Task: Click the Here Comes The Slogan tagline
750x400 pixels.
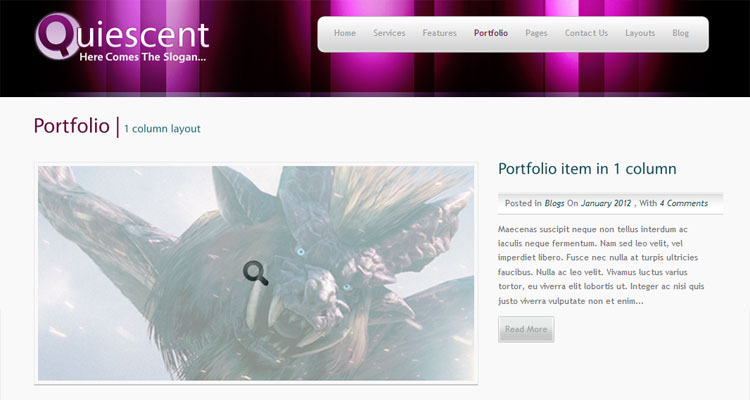Action: pos(143,57)
